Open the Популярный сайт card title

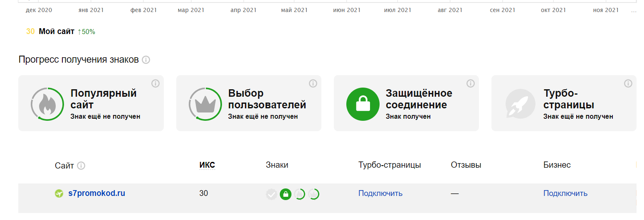[x=104, y=99]
